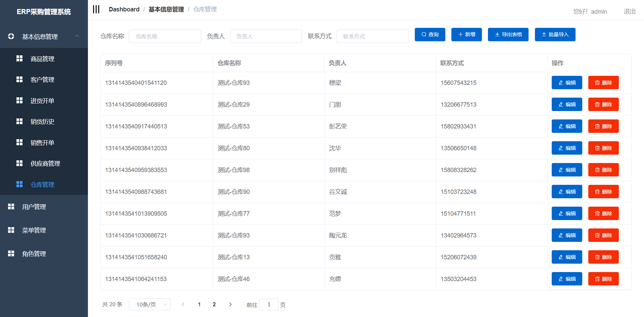
Task: Delete the row for 穆梁
Action: (603, 83)
